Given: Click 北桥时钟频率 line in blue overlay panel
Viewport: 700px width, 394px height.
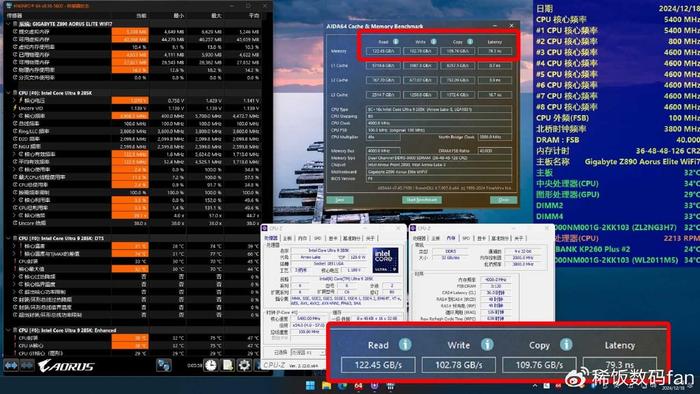Looking at the screenshot, I should tap(617, 129).
